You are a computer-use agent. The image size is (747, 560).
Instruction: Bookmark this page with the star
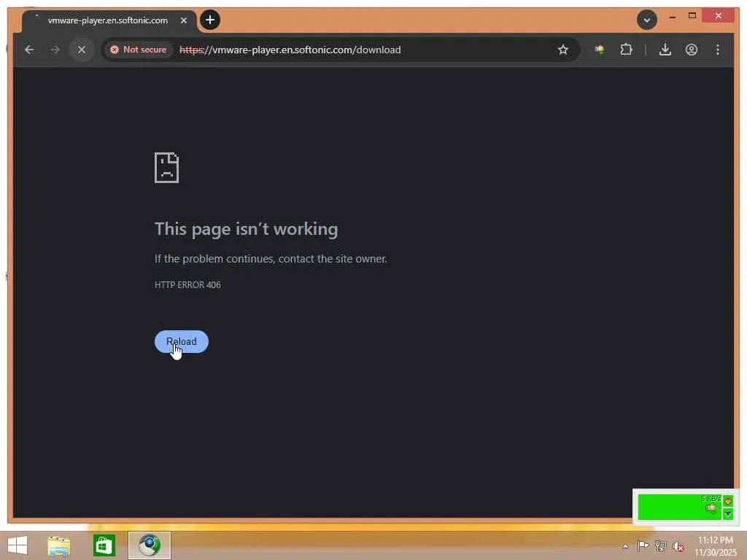pos(563,50)
